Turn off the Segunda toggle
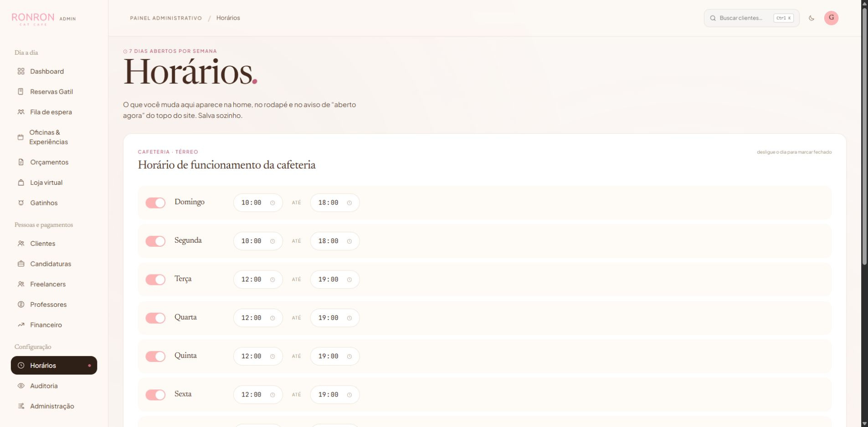Viewport: 868px width, 427px height. 155,241
